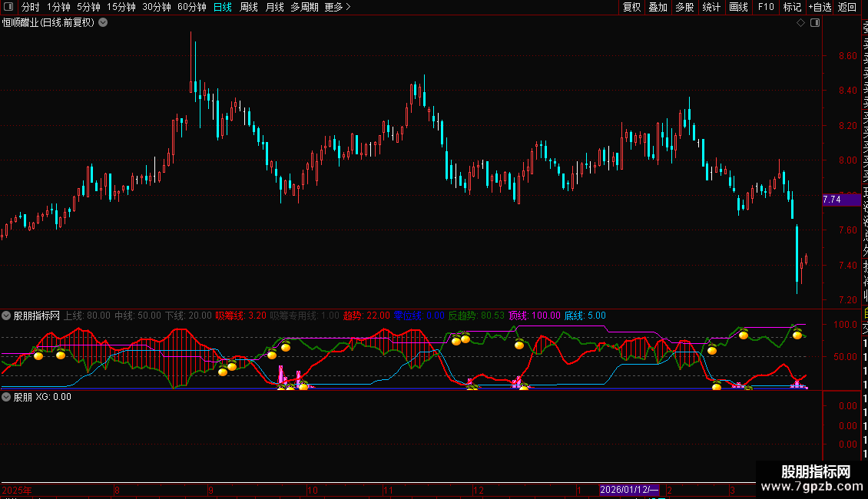Click the 复权 adjustment button
Image resolution: width=868 pixels, height=499 pixels.
pos(631,7)
